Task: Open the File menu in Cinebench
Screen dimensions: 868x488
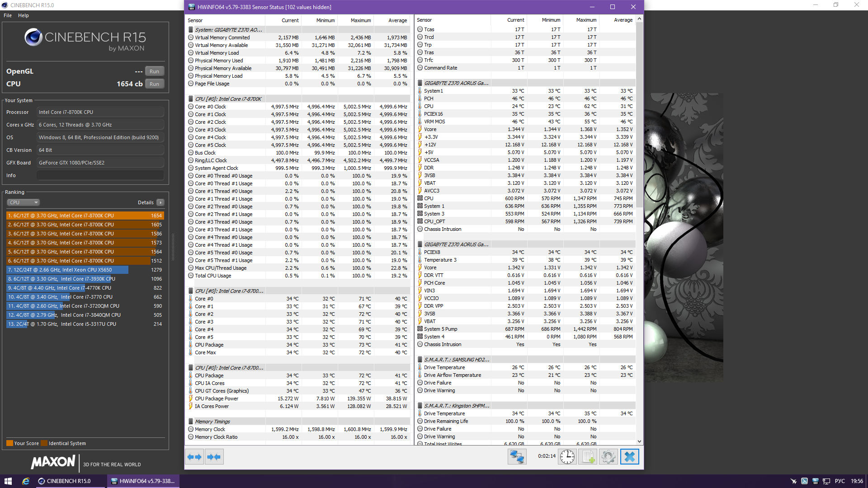Action: [8, 15]
